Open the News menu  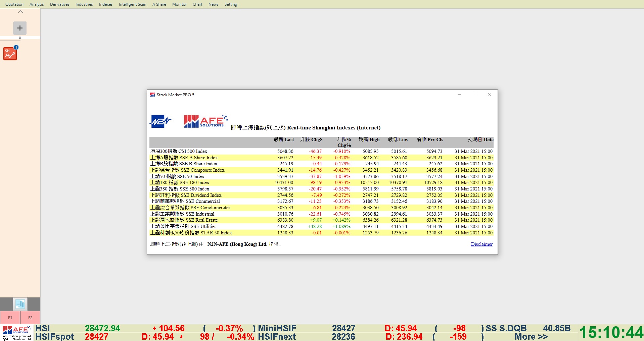(213, 4)
